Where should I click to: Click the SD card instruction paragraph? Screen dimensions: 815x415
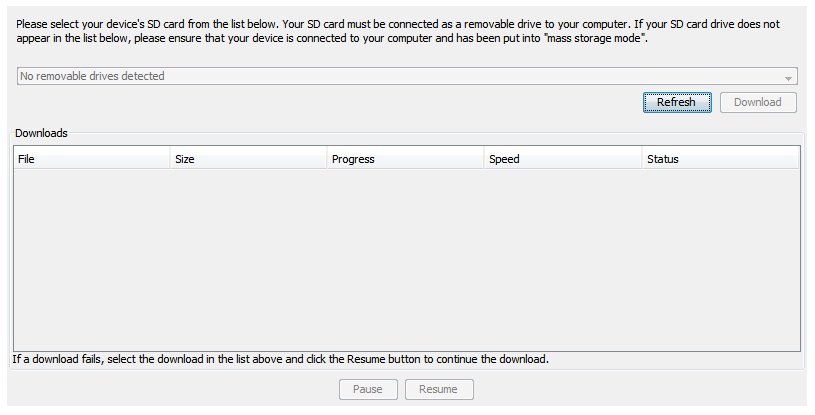pyautogui.click(x=398, y=31)
